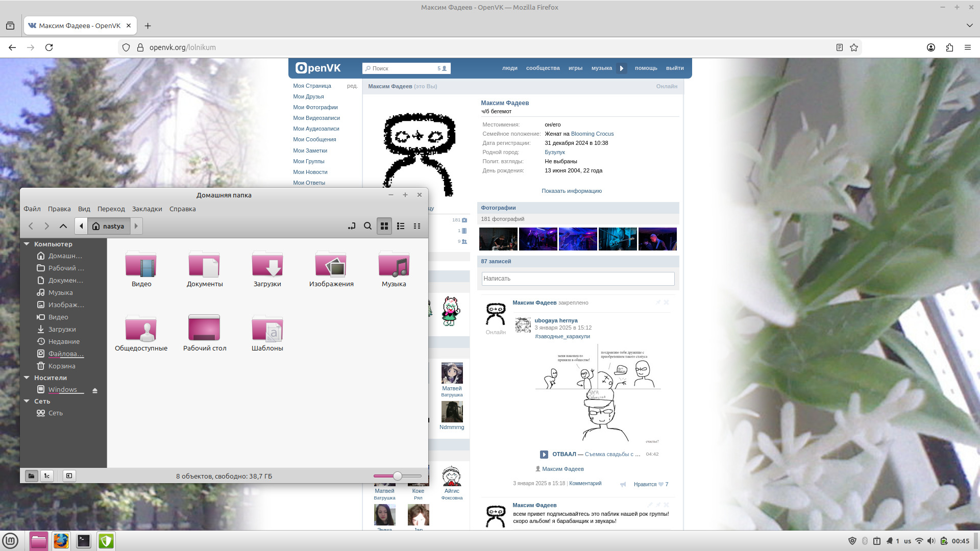Switch file manager to icon view

click(x=384, y=226)
